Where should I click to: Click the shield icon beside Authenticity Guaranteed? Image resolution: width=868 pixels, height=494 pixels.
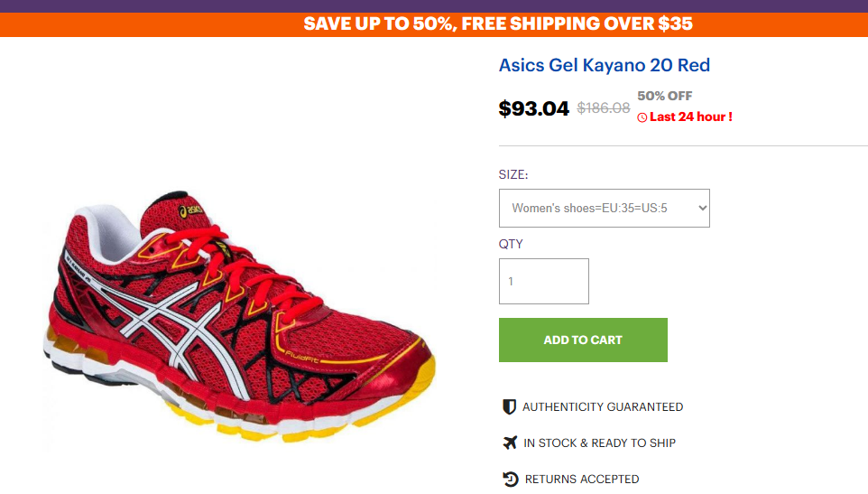(x=509, y=406)
